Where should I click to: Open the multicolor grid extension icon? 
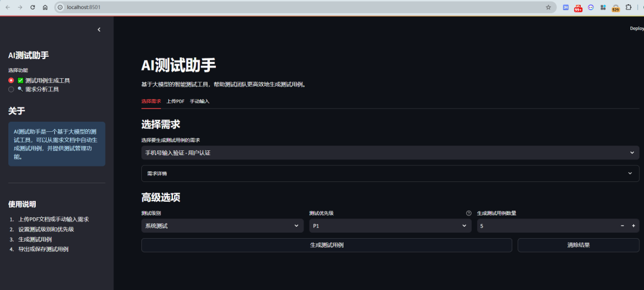(603, 7)
